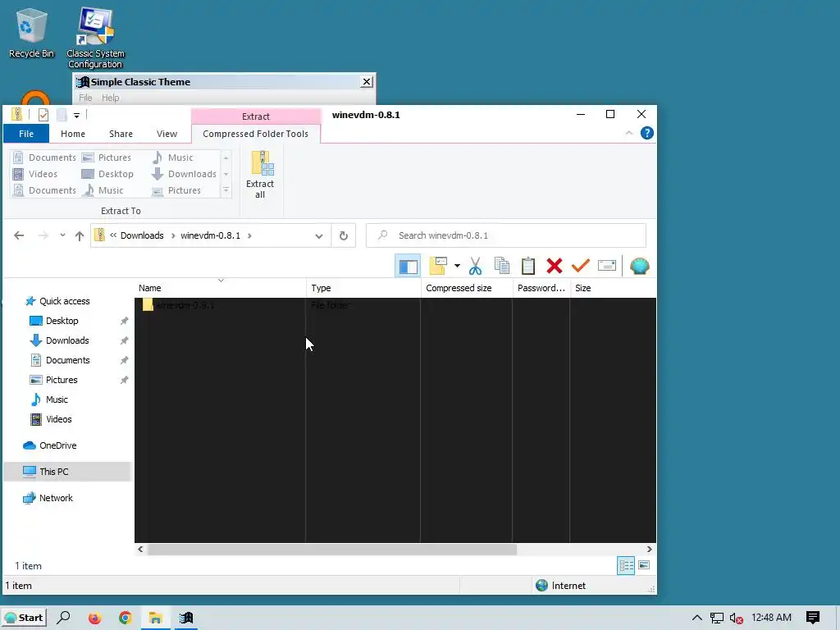The width and height of the screenshot is (840, 630).
Task: Choose Downloads in Extract To gallery
Action: coord(185,174)
